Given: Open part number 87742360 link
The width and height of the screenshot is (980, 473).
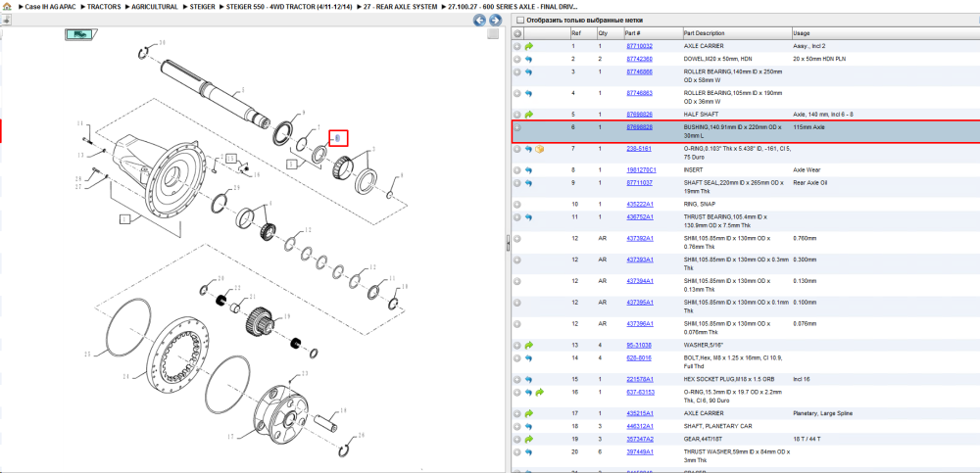Looking at the screenshot, I should click(x=639, y=59).
